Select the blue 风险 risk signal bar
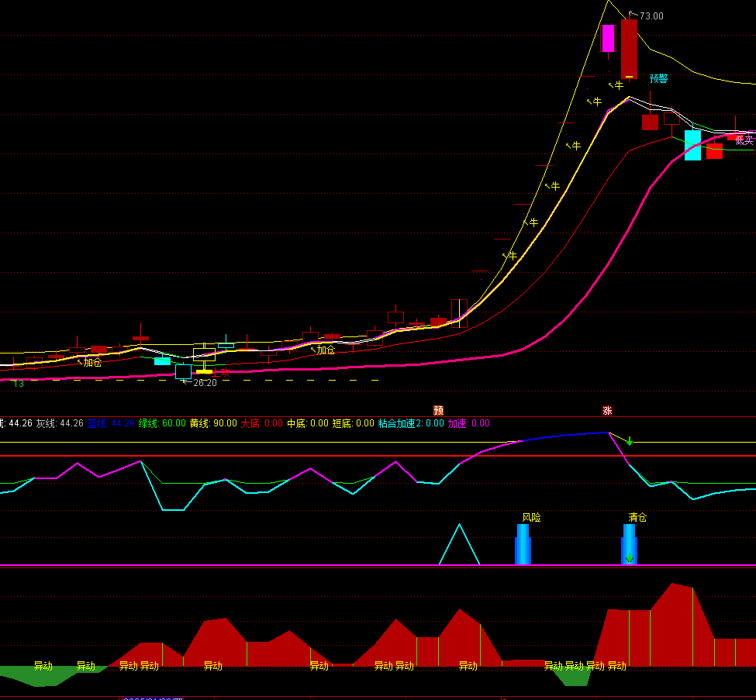This screenshot has height=700, width=756. point(523,544)
